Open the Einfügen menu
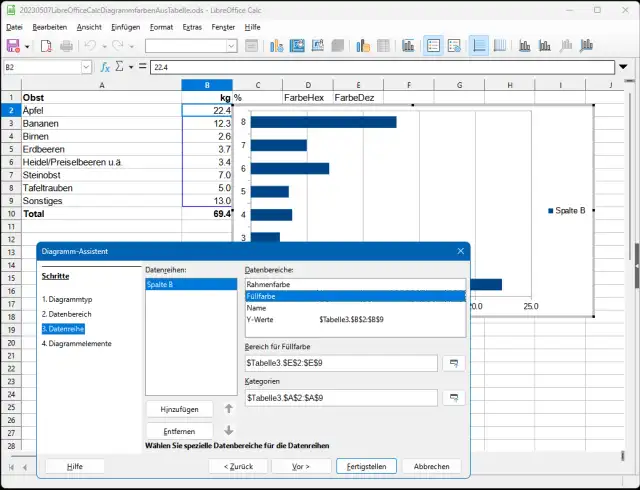 point(126,27)
